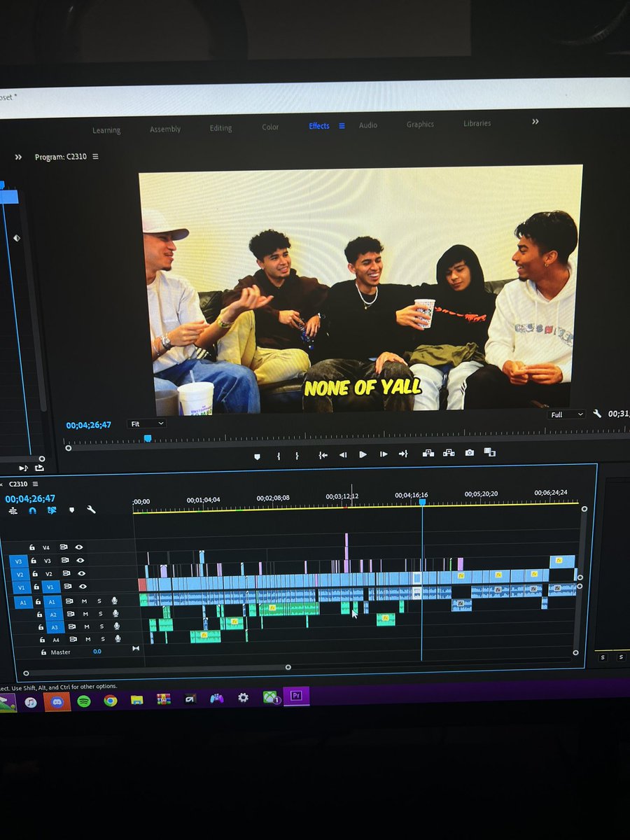Expand the panel overflow chevrons beside Program
This screenshot has width=630, height=840.
coord(19,157)
